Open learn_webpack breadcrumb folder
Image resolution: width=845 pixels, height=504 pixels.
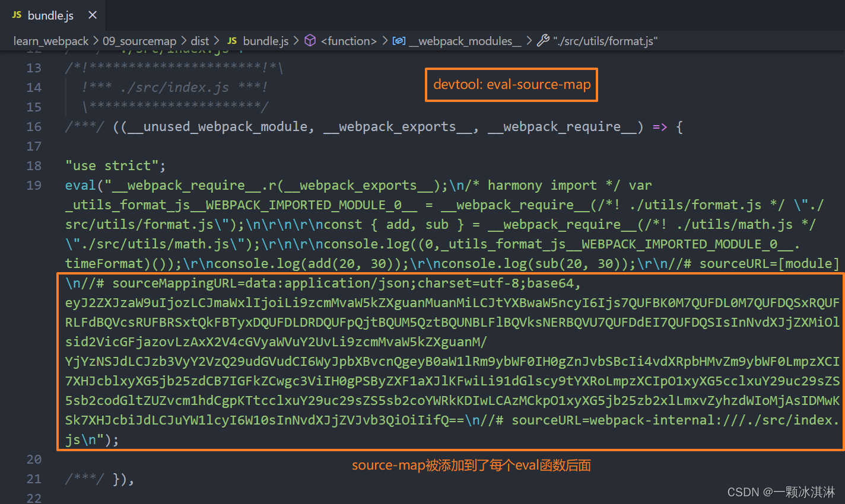pos(51,41)
